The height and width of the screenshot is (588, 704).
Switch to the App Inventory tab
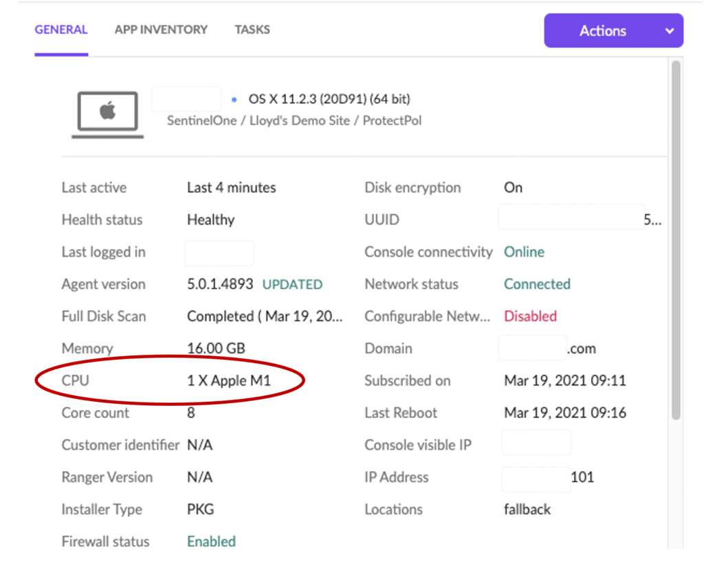point(161,30)
